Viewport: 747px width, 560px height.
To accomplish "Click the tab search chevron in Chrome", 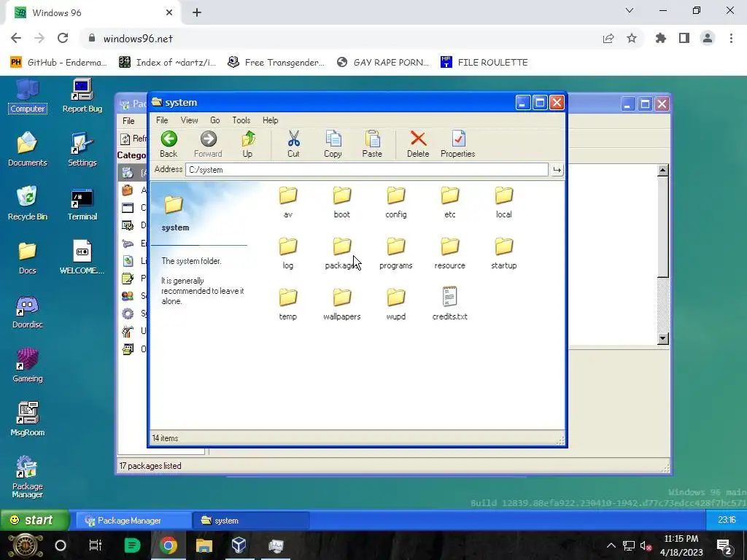I will (630, 10).
